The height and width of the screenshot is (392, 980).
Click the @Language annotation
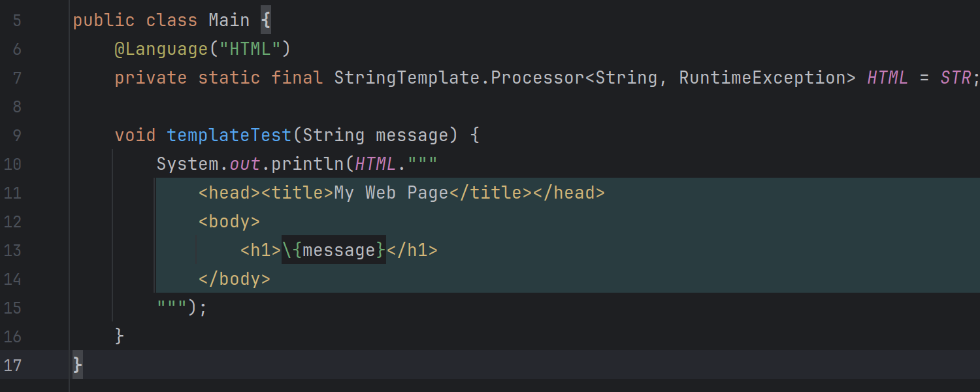tap(160, 49)
